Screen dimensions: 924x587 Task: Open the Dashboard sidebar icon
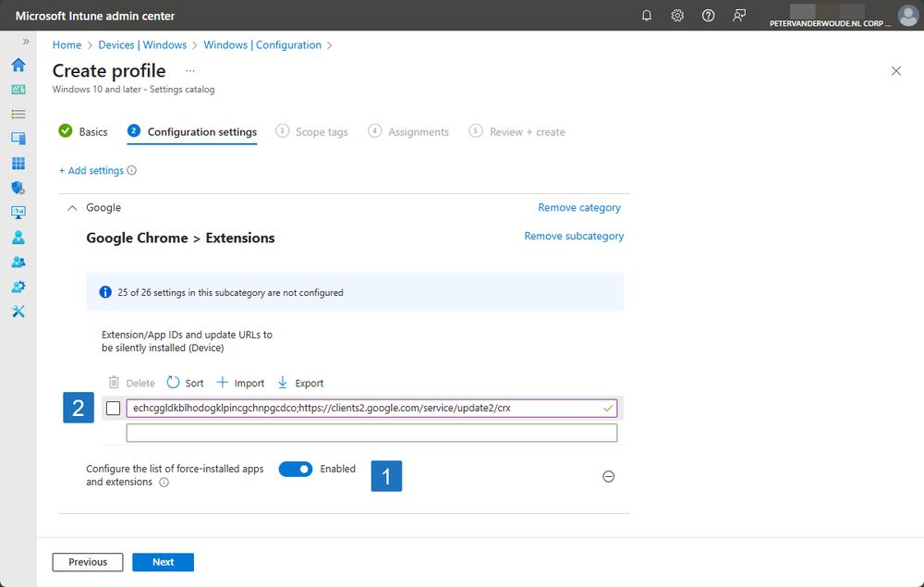(18, 90)
